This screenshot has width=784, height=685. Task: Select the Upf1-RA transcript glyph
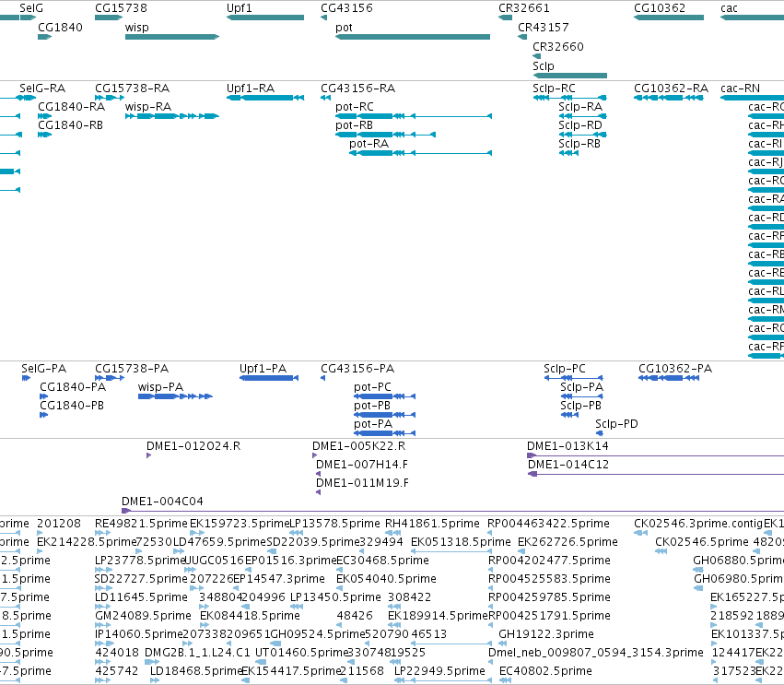click(265, 98)
